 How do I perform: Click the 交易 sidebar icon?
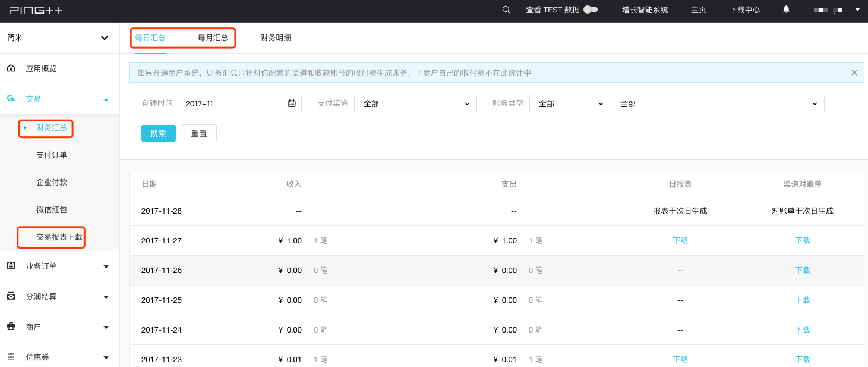click(11, 99)
